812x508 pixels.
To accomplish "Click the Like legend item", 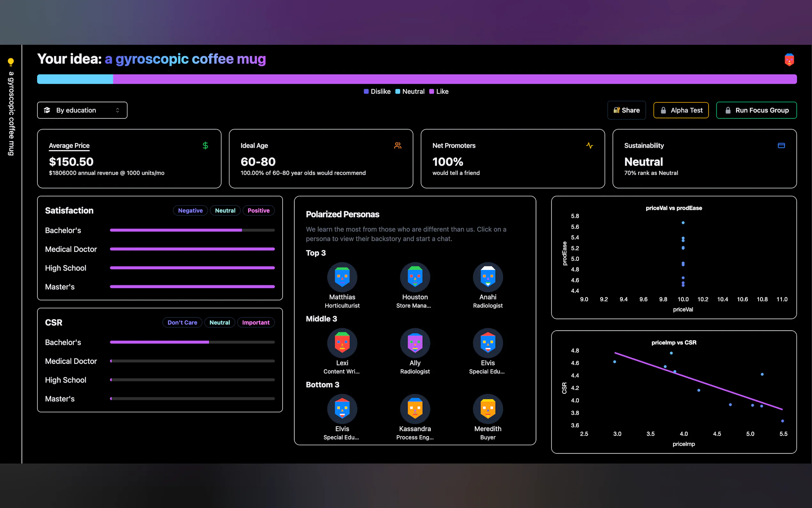I will click(439, 91).
